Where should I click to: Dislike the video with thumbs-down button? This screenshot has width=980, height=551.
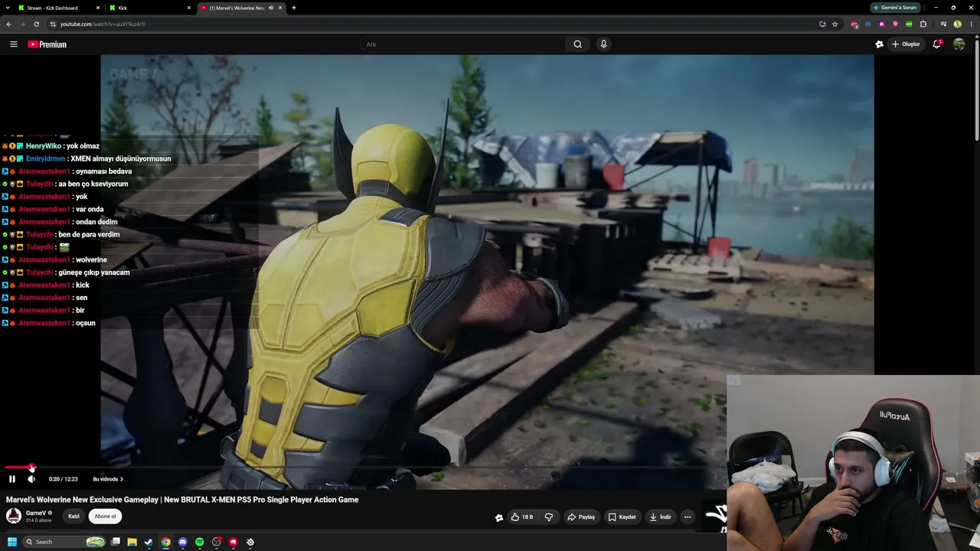[549, 517]
